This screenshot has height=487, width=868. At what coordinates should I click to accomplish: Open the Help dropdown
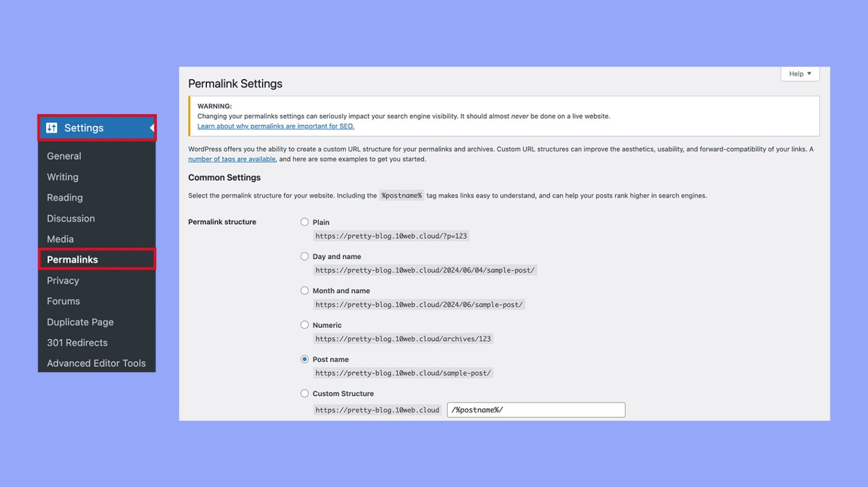[799, 73]
